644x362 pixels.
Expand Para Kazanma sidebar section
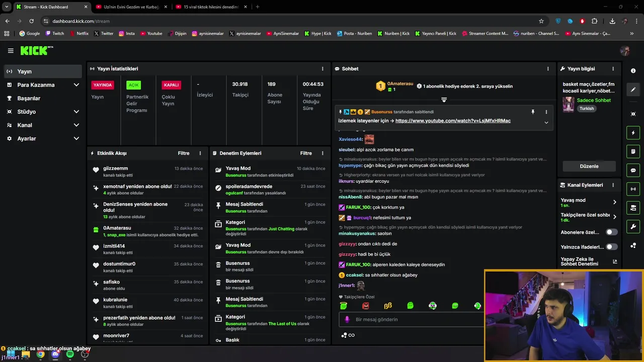click(76, 85)
